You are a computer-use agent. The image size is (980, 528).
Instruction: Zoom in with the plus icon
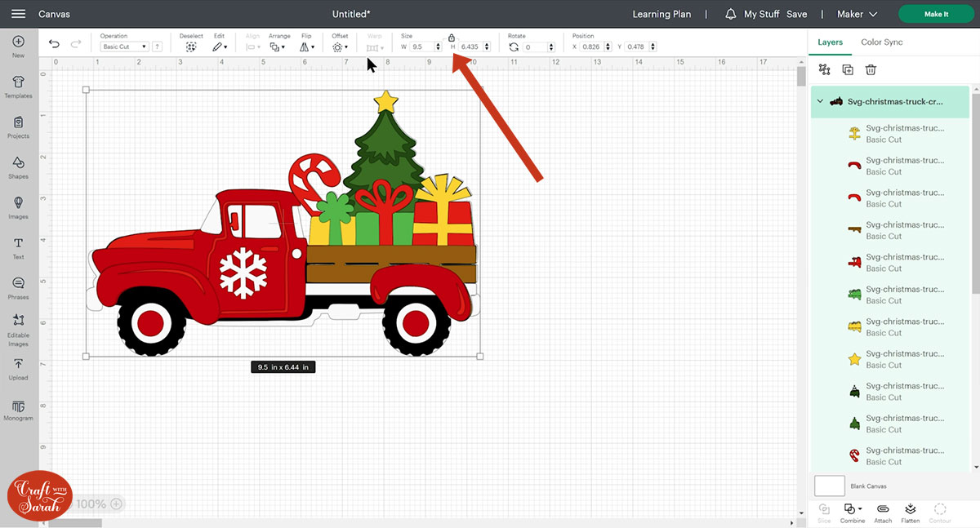(116, 504)
